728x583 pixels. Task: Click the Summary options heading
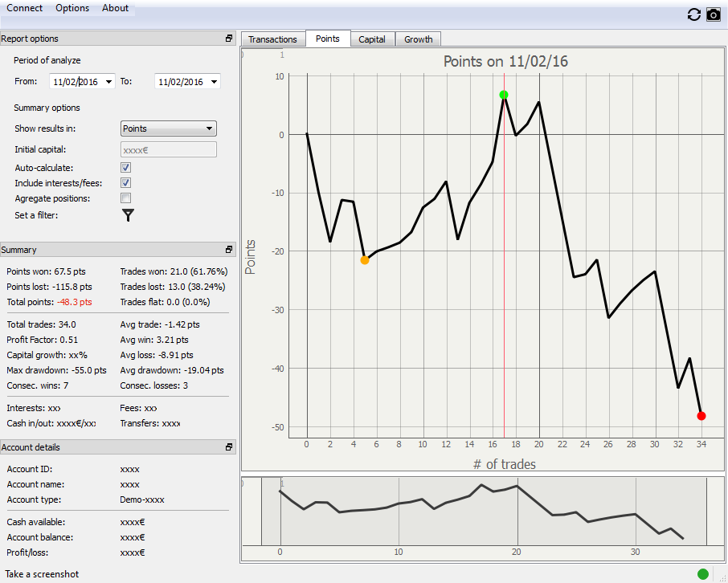(x=47, y=108)
